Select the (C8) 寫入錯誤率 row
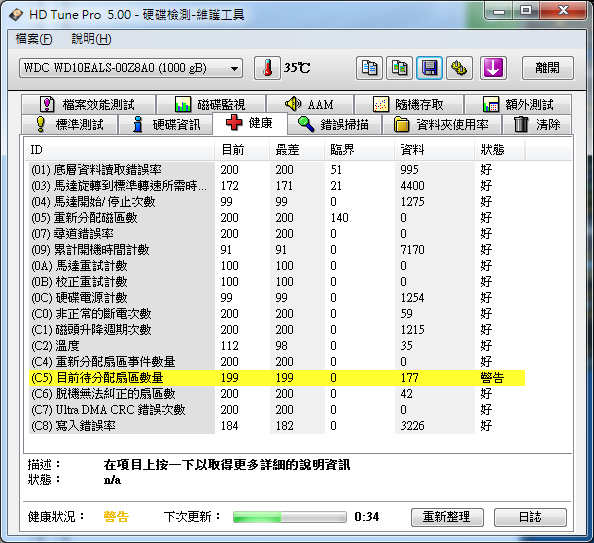Image resolution: width=594 pixels, height=543 pixels. 277,426
